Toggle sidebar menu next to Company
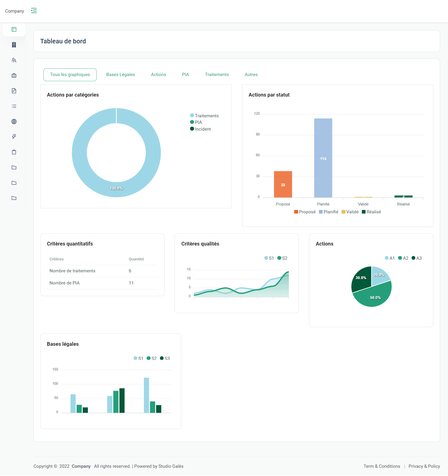Screen dimensions: 448x476 34,10
